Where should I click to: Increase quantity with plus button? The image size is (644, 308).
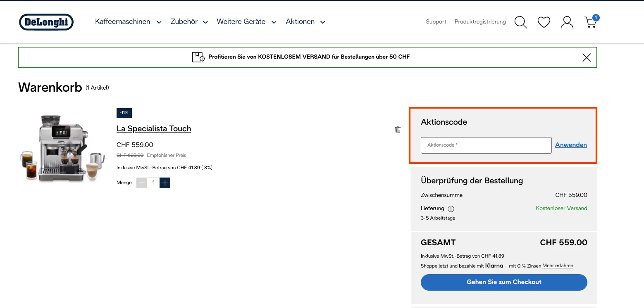[x=165, y=182]
